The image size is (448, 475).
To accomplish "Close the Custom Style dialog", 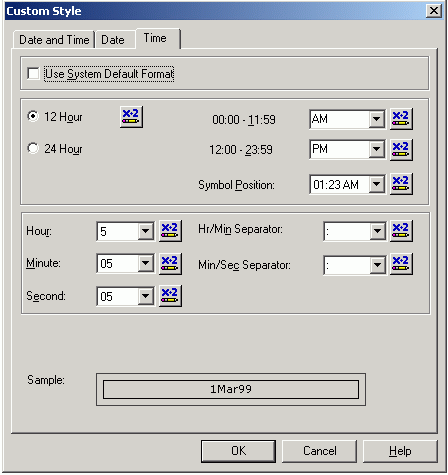I will (434, 11).
